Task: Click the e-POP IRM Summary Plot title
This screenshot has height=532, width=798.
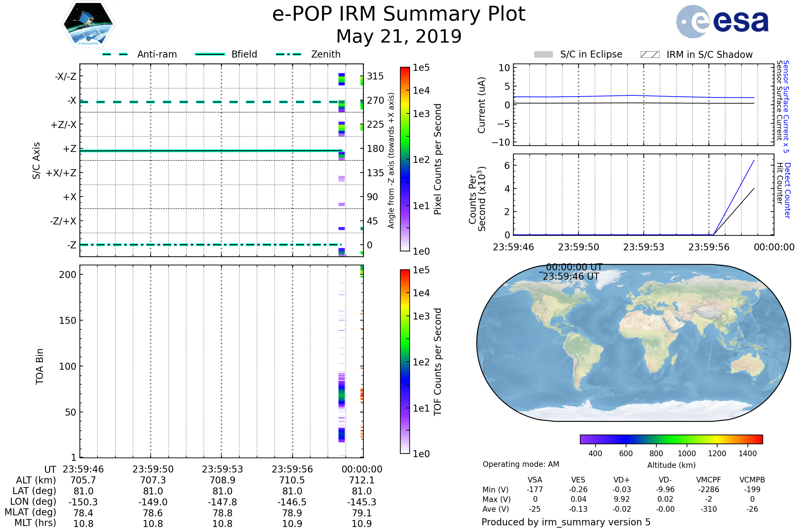Action: pyautogui.click(x=399, y=14)
